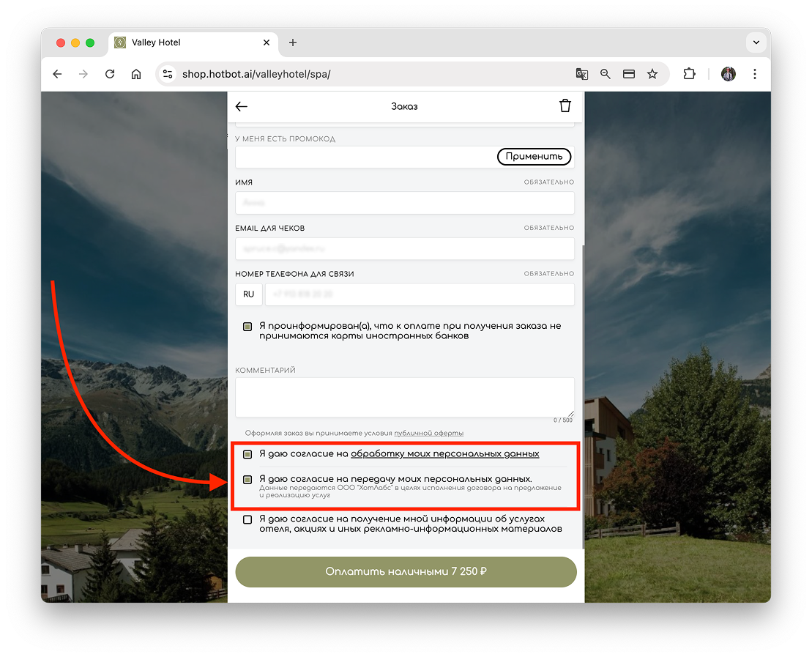Toggle consent to personal data processing checkbox

point(247,454)
